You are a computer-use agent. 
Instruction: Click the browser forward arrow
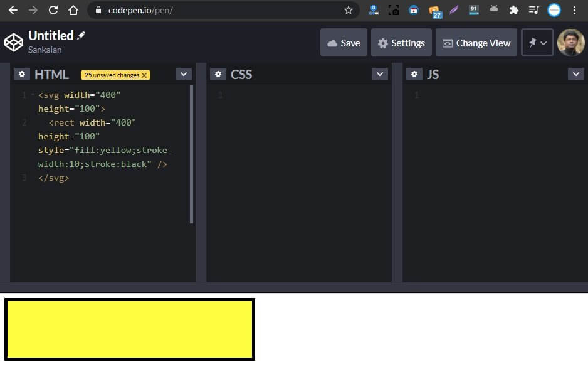(33, 10)
